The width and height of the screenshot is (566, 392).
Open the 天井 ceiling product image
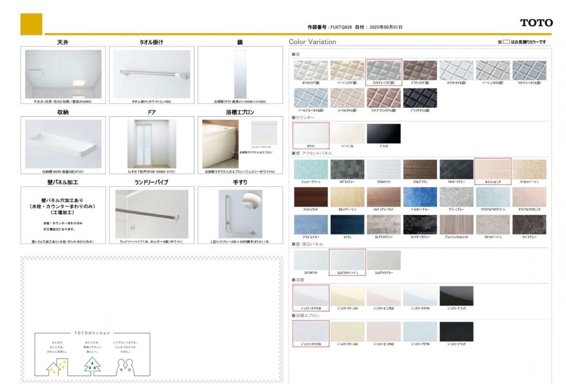coord(63,74)
